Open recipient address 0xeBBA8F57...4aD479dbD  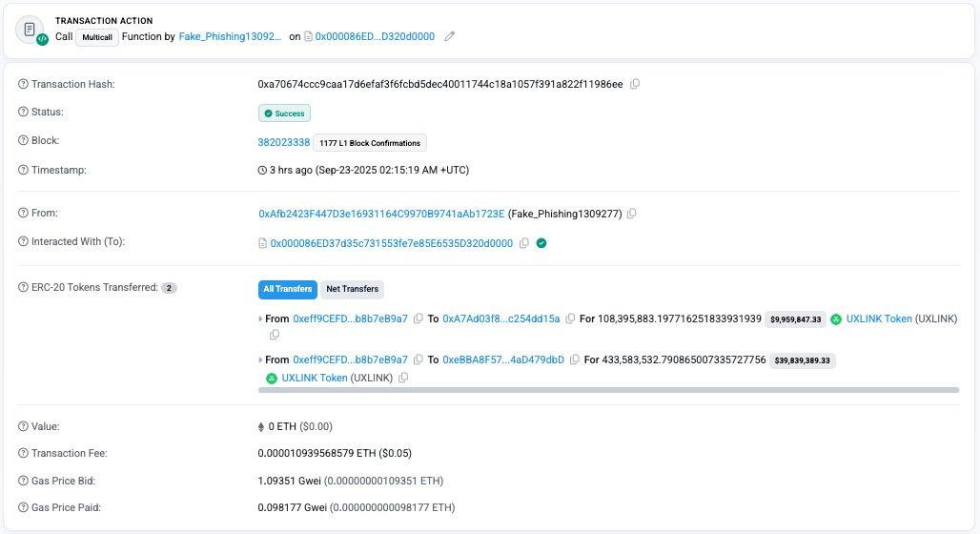coord(503,360)
